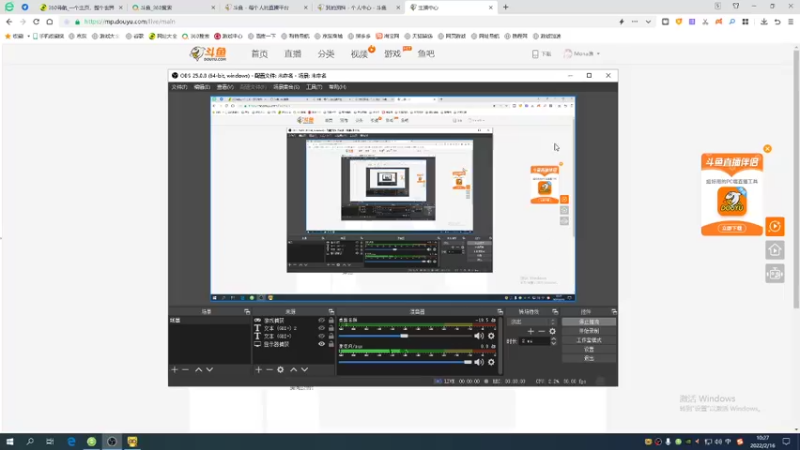Hide the 显示器捕获 display capture source
Image resolution: width=800 pixels, height=450 pixels.
click(321, 344)
